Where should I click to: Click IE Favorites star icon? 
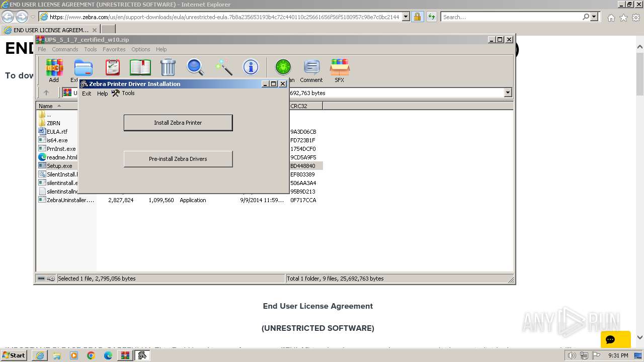coord(623,18)
